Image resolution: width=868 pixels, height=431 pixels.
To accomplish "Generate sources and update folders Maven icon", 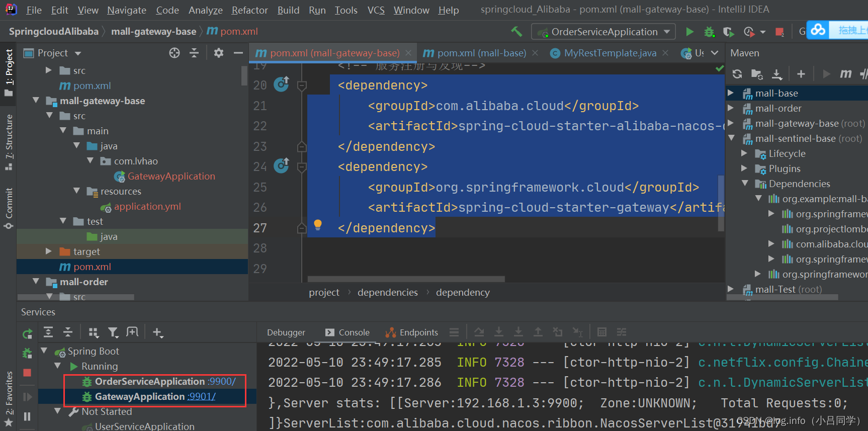I will coord(757,74).
